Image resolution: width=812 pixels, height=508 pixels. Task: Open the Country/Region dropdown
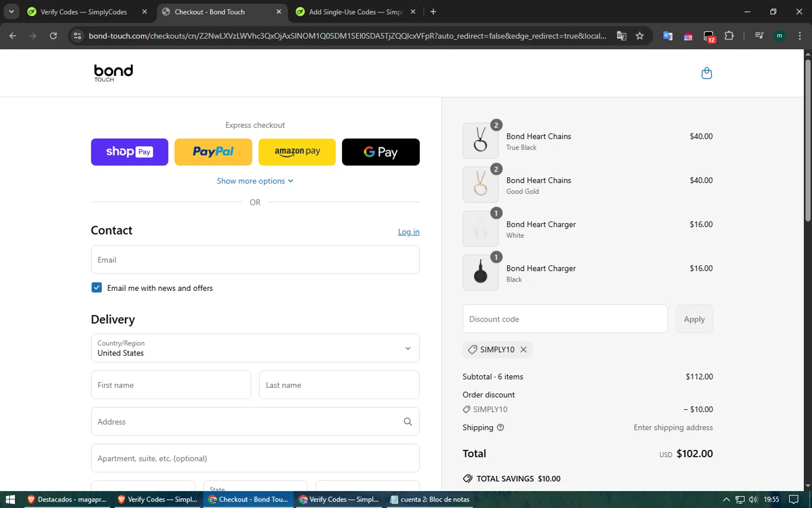(255, 348)
